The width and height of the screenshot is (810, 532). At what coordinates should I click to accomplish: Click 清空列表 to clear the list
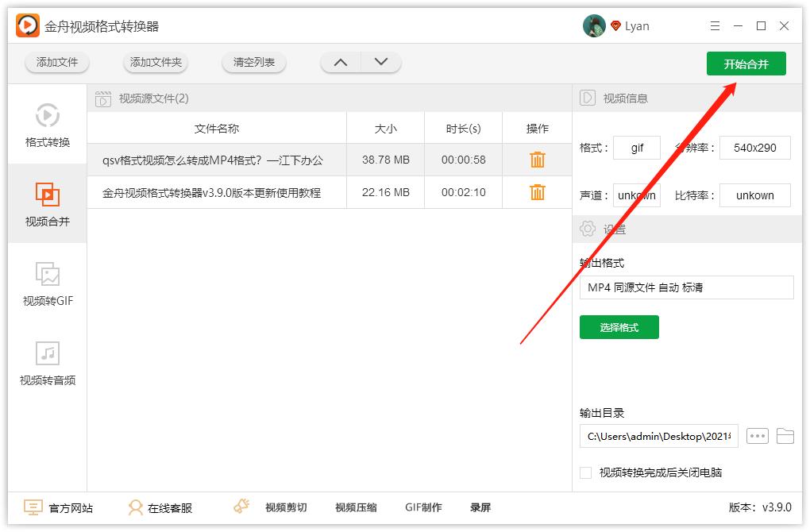[253, 62]
